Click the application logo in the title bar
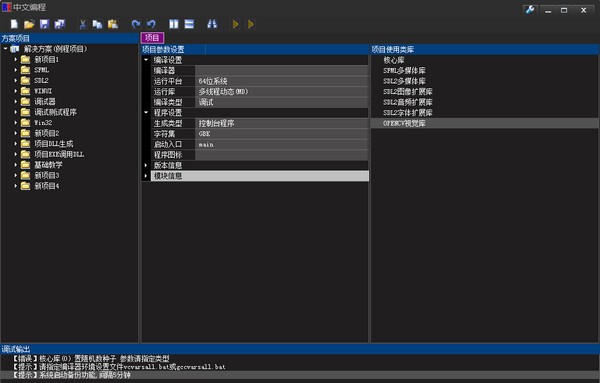The height and width of the screenshot is (383, 600). [7, 7]
